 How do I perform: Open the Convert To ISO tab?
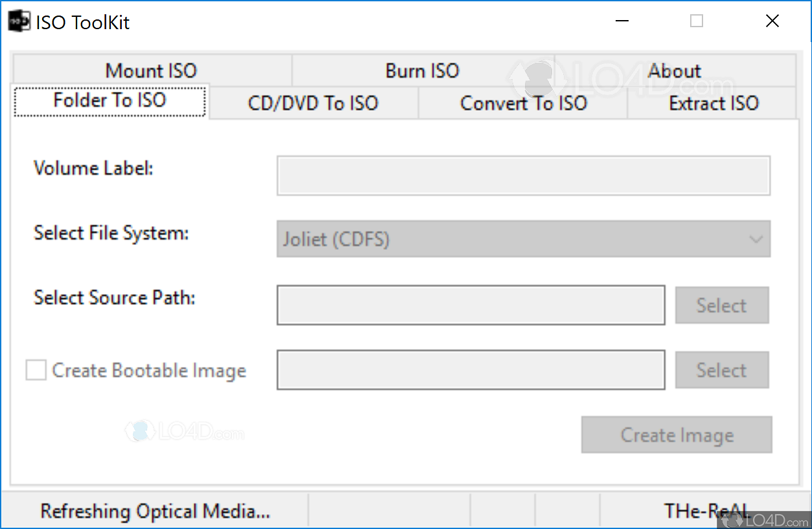tap(523, 104)
